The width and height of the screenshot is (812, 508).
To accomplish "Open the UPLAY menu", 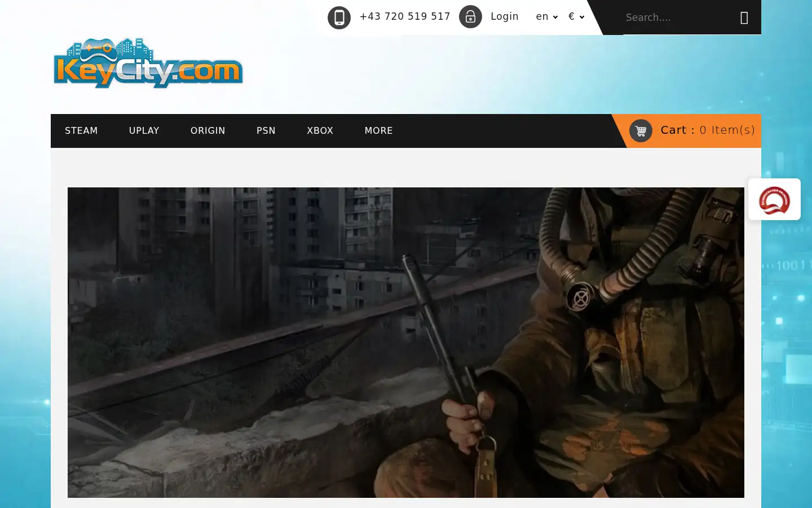I will point(144,131).
